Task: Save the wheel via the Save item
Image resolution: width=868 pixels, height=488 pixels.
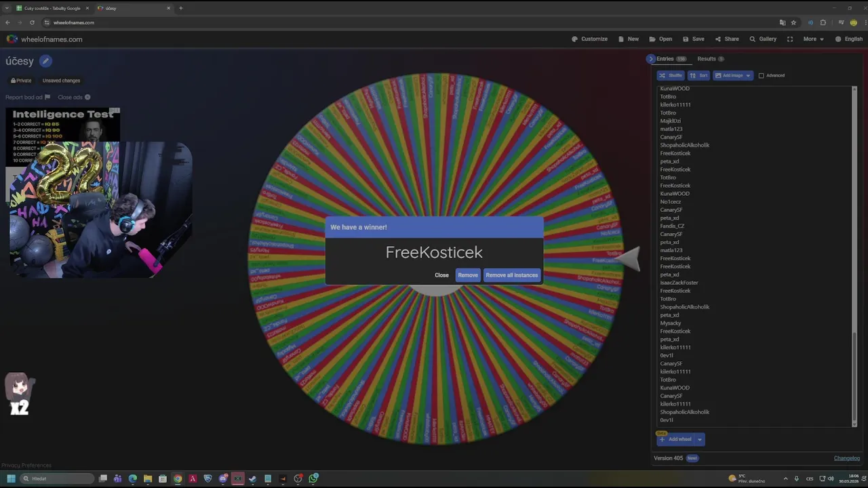Action: click(693, 39)
